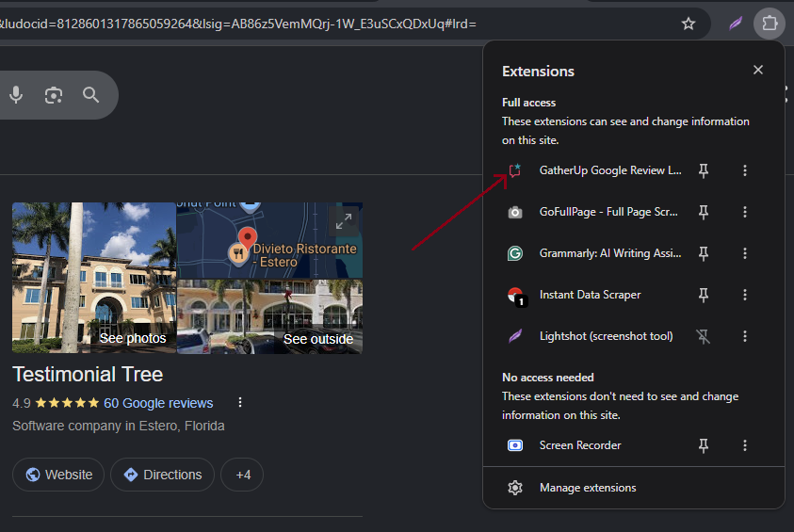Screen dimensions: 794x532
Task: Open GoFullPage camera icon extension
Action: (x=515, y=212)
